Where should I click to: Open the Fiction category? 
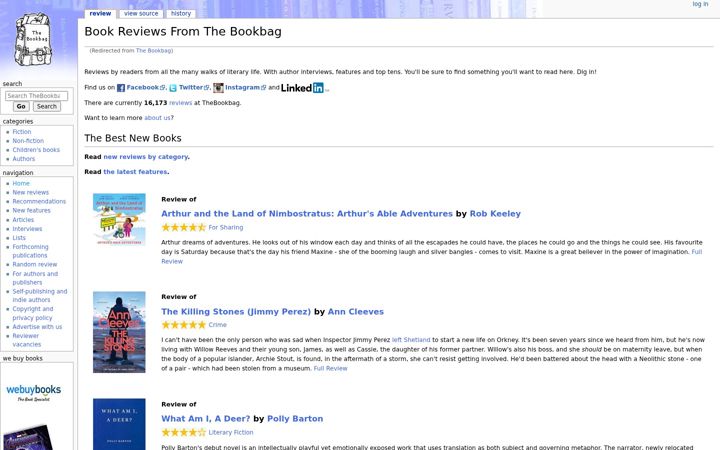point(22,132)
